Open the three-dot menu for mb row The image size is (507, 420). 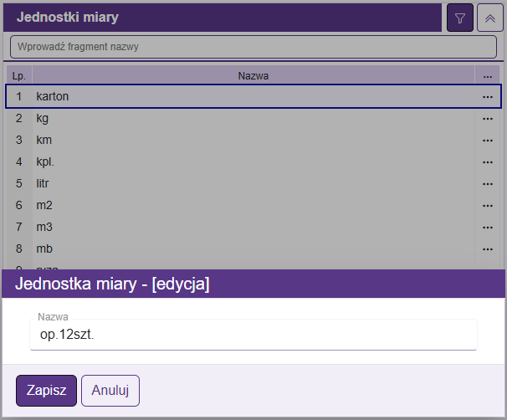[x=488, y=249]
